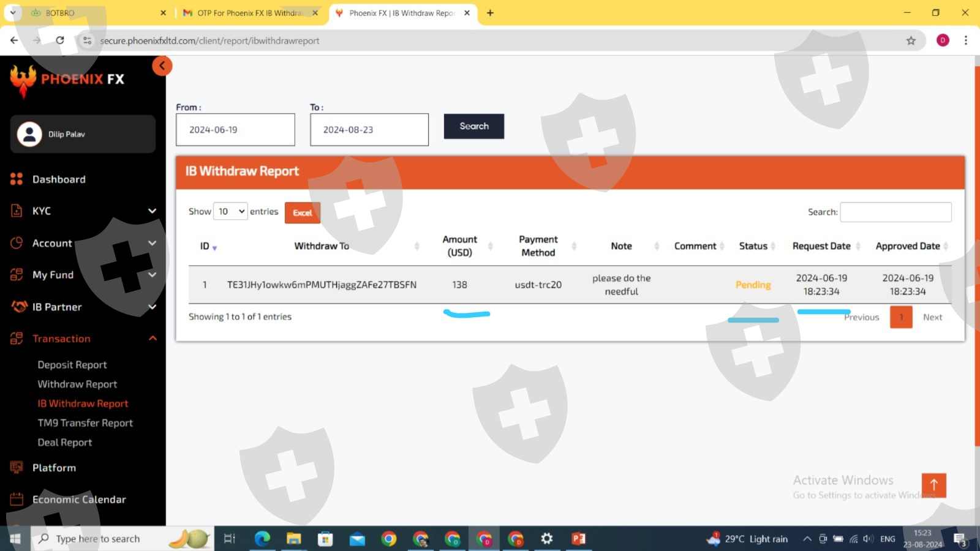Open the Show entries dropdown
This screenshot has width=980, height=551.
(230, 211)
